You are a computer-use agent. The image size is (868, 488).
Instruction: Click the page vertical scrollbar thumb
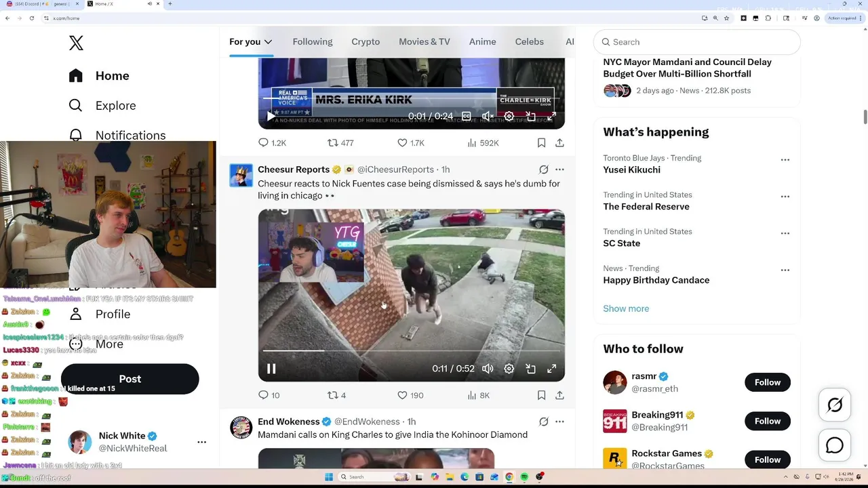tap(865, 117)
